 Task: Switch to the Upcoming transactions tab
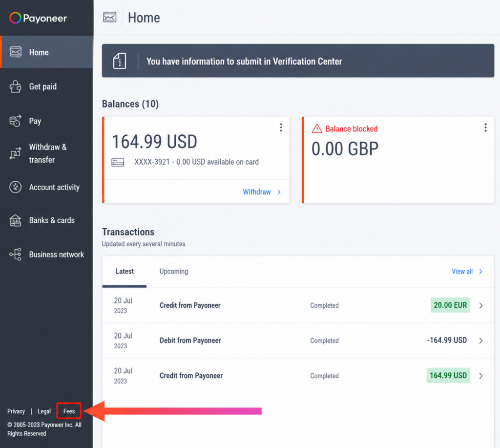pos(174,272)
